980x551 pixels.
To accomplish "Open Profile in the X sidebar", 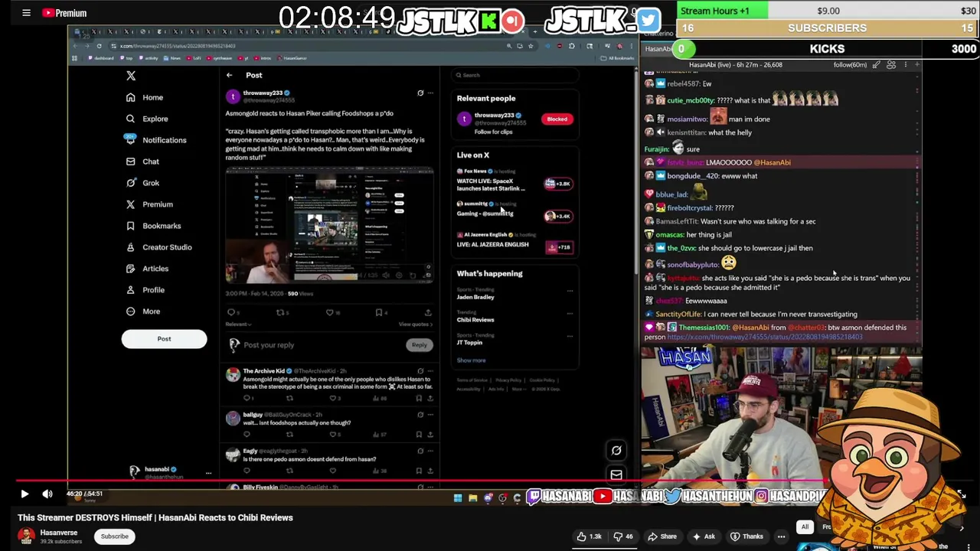I will (145, 290).
